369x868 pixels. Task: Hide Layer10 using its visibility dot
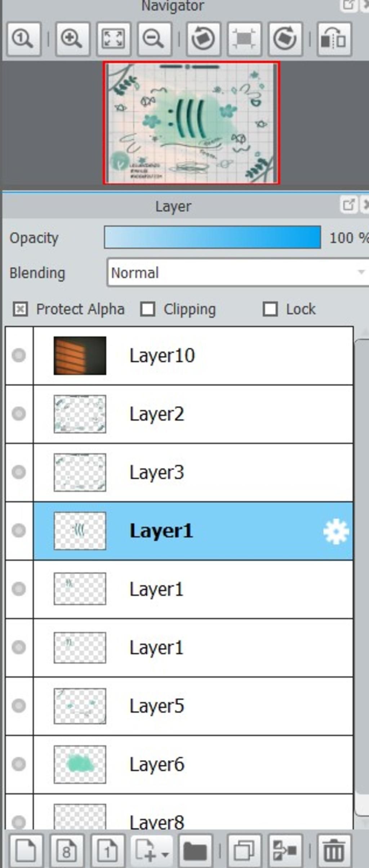click(x=19, y=355)
